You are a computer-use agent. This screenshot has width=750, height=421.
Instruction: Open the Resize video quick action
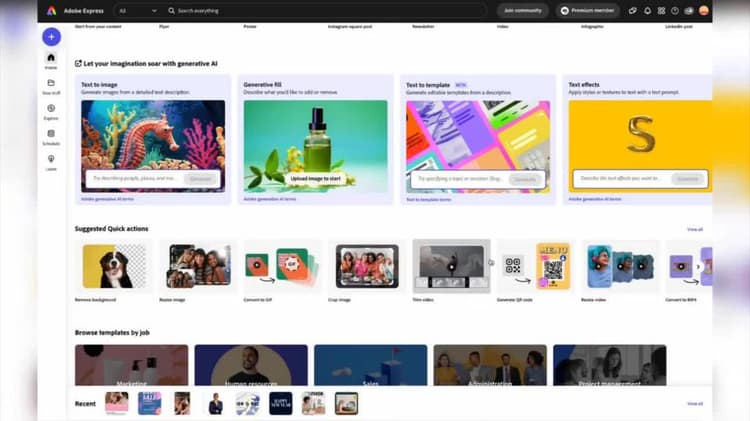click(x=620, y=271)
